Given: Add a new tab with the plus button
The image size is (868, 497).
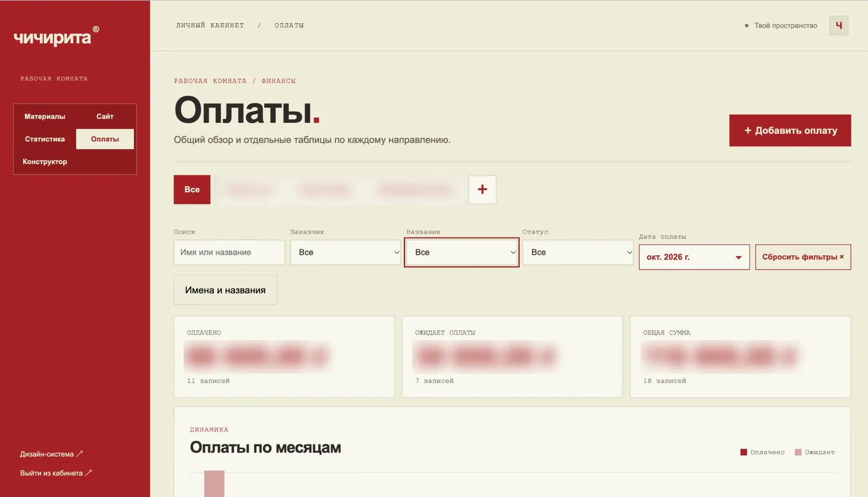Looking at the screenshot, I should tap(482, 190).
